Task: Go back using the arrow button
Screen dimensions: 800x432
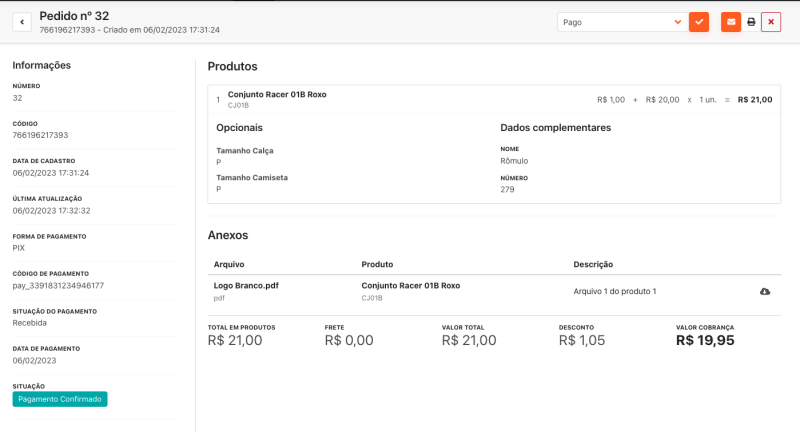Action: tap(22, 22)
